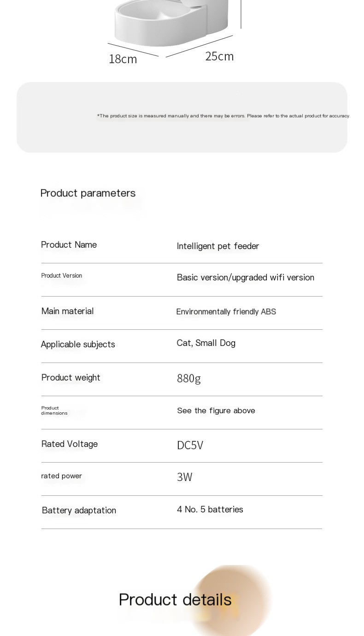Image resolution: width=364 pixels, height=636 pixels.
Task: Click Environmentally friendly ABS value
Action: pos(226,312)
